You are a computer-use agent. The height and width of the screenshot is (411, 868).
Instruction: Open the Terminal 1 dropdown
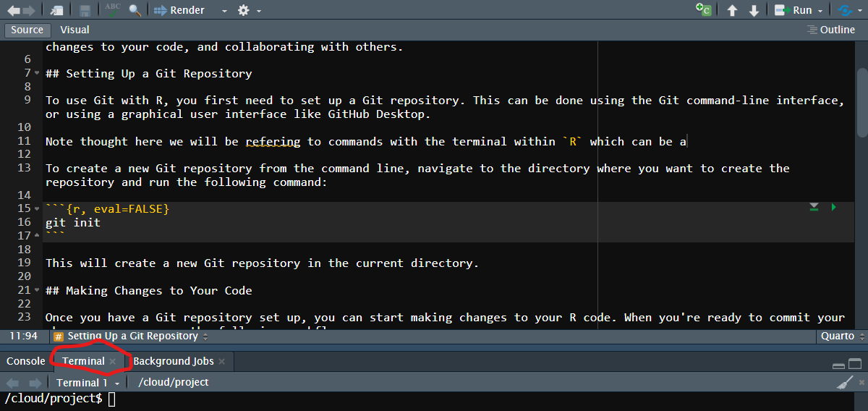[88, 383]
